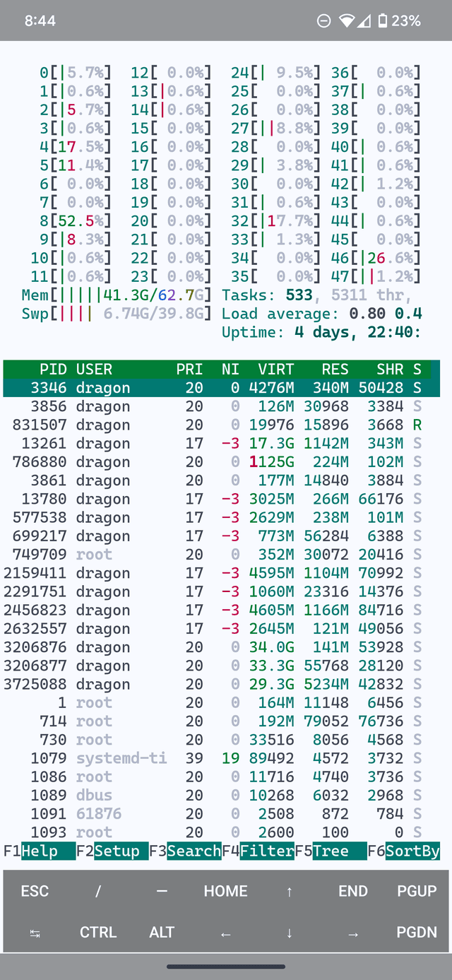Tap the up arrow key
Viewport: 452px width, 980px height.
(x=290, y=891)
